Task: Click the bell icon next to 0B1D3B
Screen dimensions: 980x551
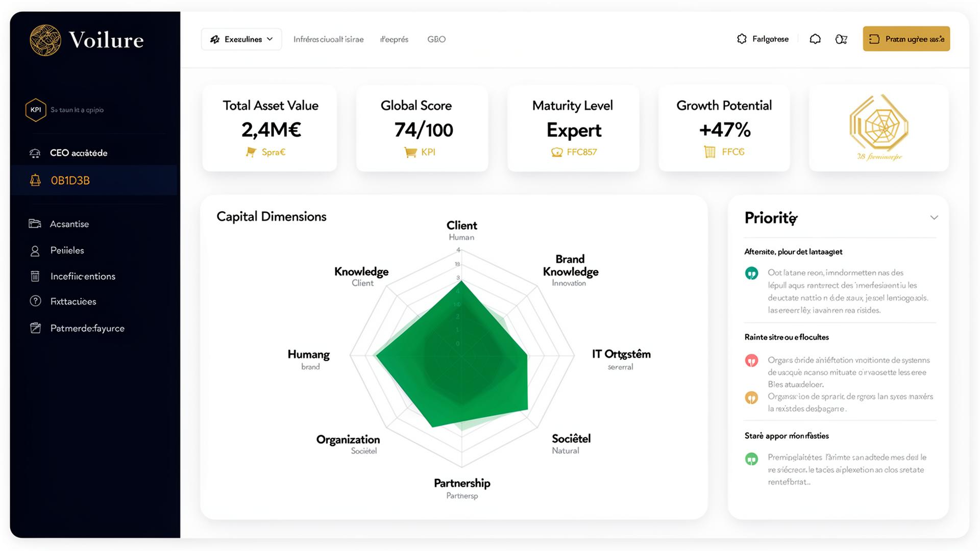Action: click(35, 180)
